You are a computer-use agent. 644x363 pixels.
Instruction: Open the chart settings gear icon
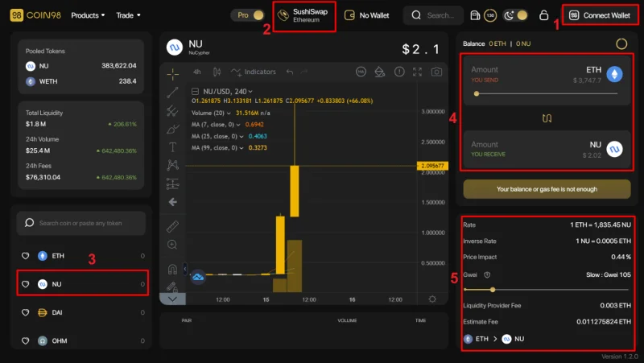pos(432,299)
